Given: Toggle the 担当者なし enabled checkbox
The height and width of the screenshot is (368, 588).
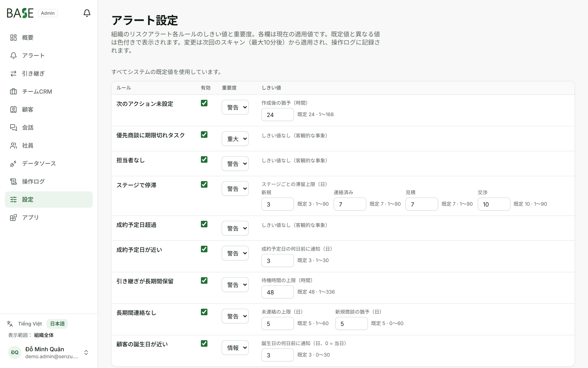Looking at the screenshot, I should click(x=204, y=159).
